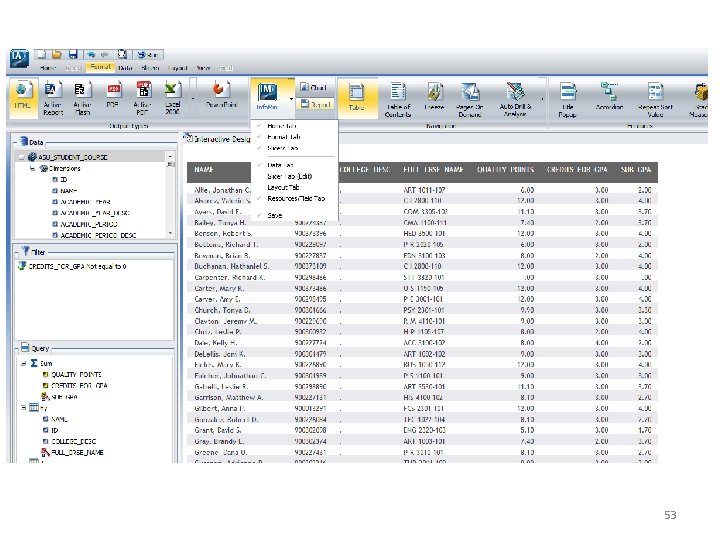Select PDF output type
Image resolution: width=720 pixels, height=540 pixels.
coord(113,96)
